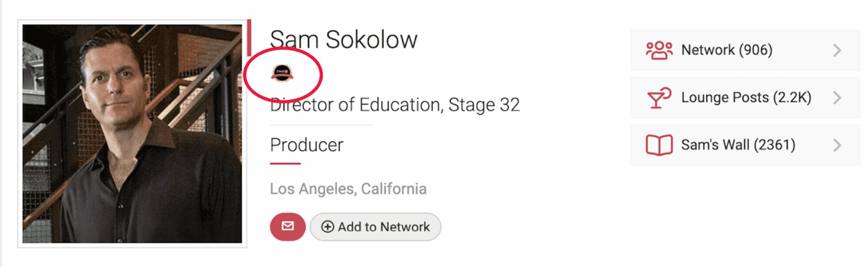Click the Network people icon
Screen dimensions: 868x267
659,50
